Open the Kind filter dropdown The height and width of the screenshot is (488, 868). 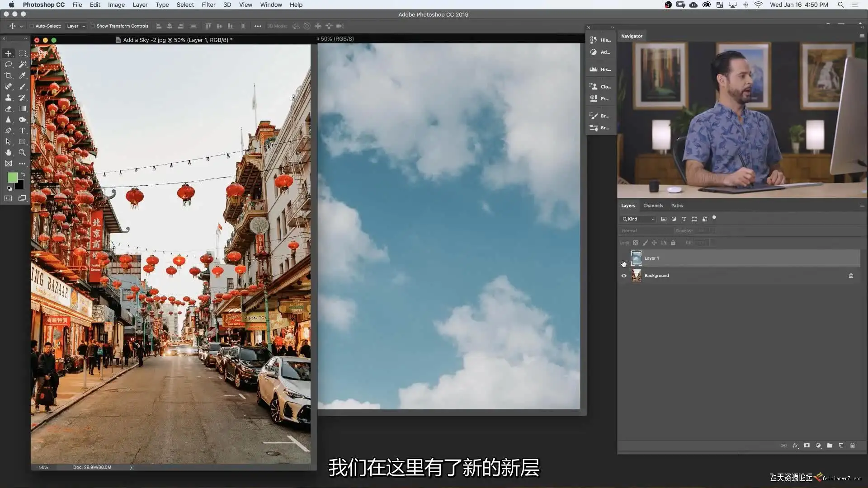click(638, 219)
